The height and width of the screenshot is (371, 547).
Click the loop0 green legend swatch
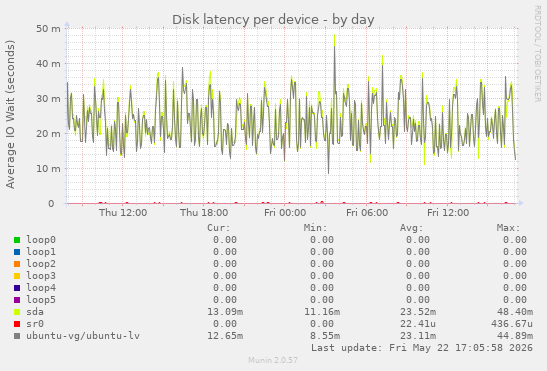click(x=17, y=240)
